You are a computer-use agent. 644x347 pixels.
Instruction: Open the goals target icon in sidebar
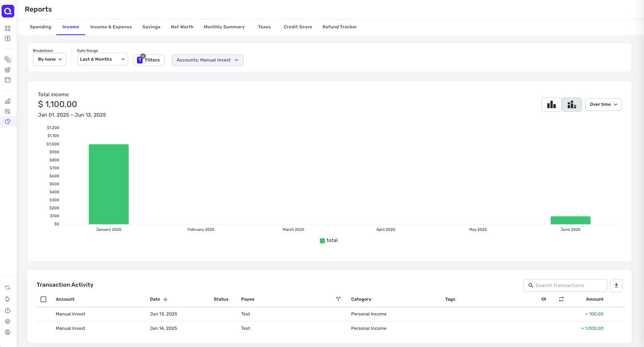pos(8,70)
